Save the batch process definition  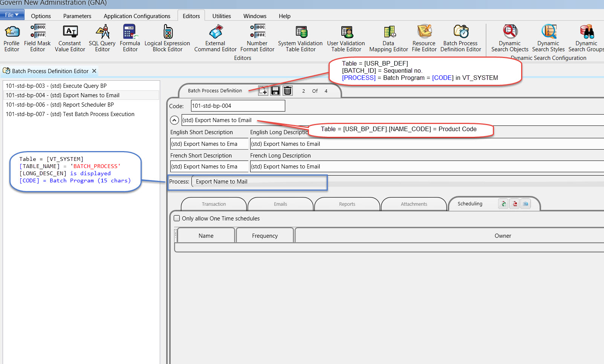point(275,91)
